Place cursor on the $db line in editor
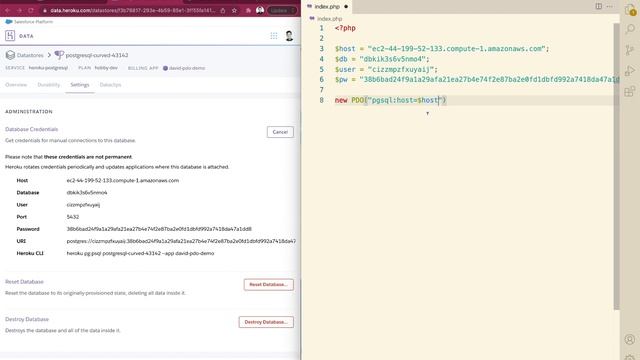Screen dimensions: 640x360 (382, 59)
